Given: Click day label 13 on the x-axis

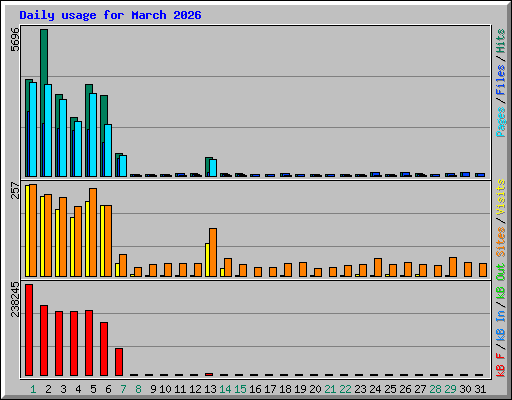Looking at the screenshot, I should point(210,389).
